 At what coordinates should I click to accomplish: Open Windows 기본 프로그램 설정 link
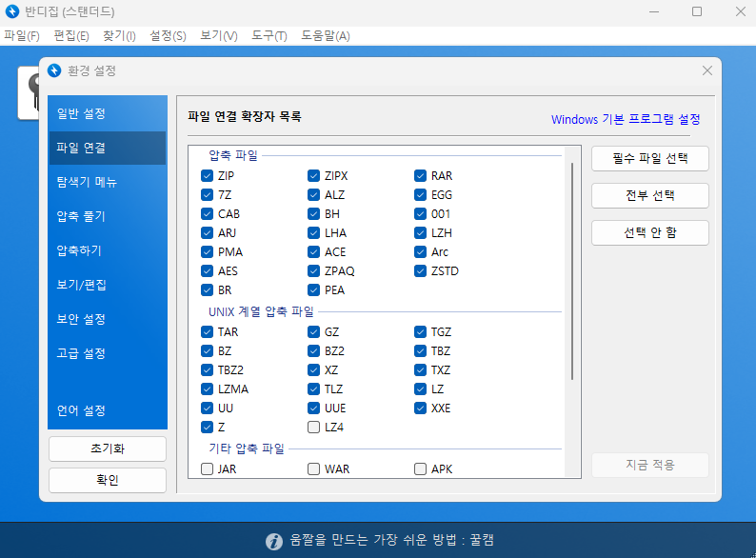coord(626,120)
